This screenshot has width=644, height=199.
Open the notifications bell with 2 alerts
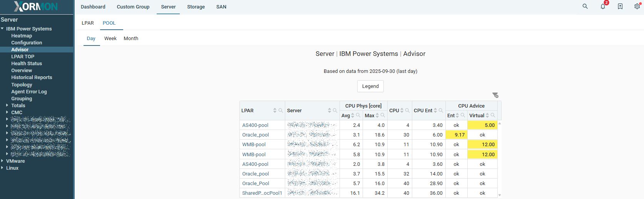(603, 7)
